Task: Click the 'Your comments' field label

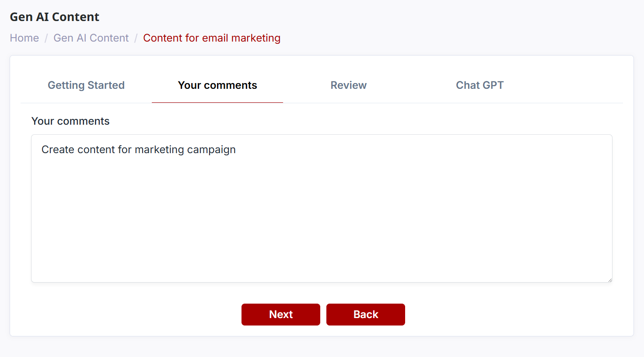Action: coord(70,121)
